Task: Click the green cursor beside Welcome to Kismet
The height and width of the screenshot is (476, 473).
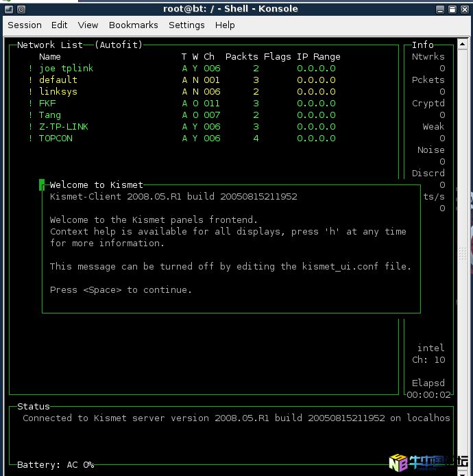Action: click(42, 185)
